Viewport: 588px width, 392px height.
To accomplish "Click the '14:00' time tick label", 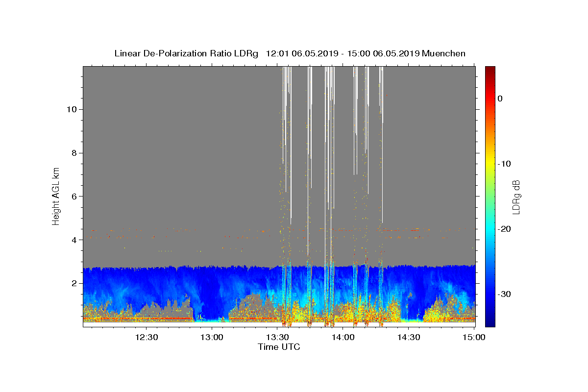I will 343,337.
